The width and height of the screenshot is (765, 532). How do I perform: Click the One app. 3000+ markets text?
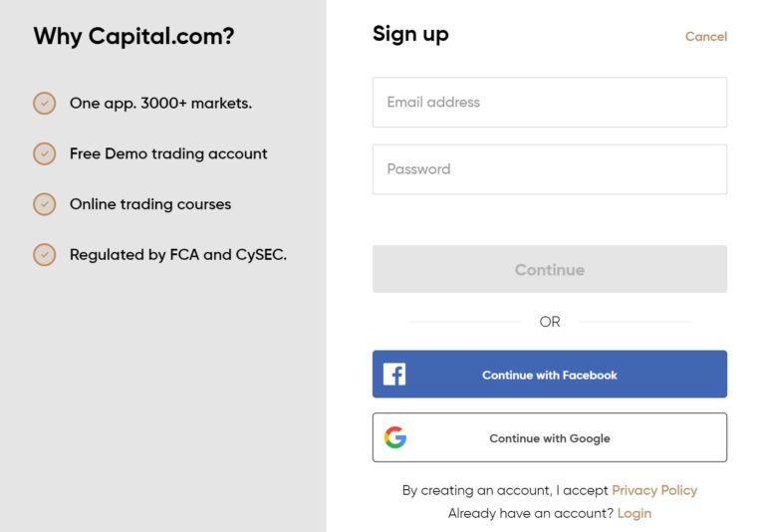tap(161, 104)
